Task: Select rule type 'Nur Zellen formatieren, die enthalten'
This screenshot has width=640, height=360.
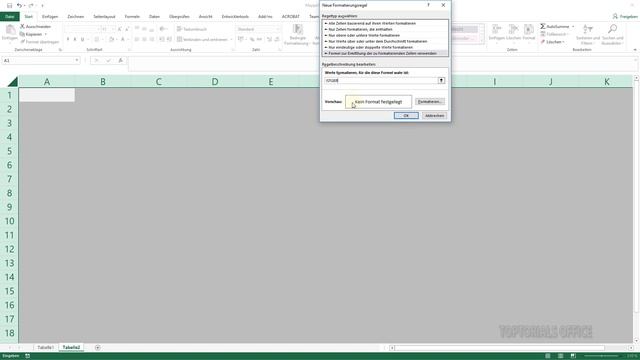Action: [385, 29]
